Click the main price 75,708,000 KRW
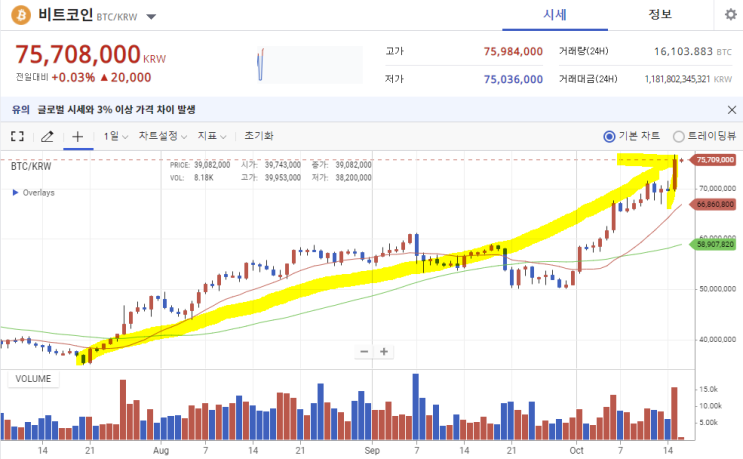743x459 pixels. pos(91,54)
